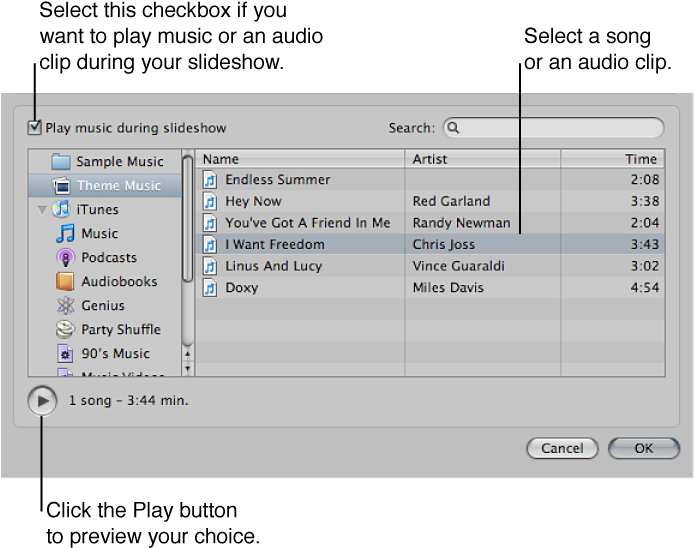Open the Genius playlist icon
The width and height of the screenshot is (694, 548).
coord(66,306)
